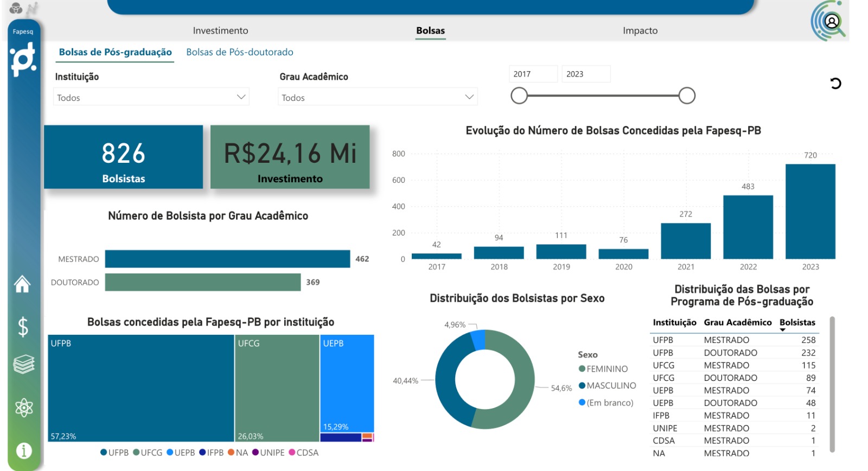Open the dollar sign investment icon
This screenshot has width=868, height=471.
tap(23, 327)
